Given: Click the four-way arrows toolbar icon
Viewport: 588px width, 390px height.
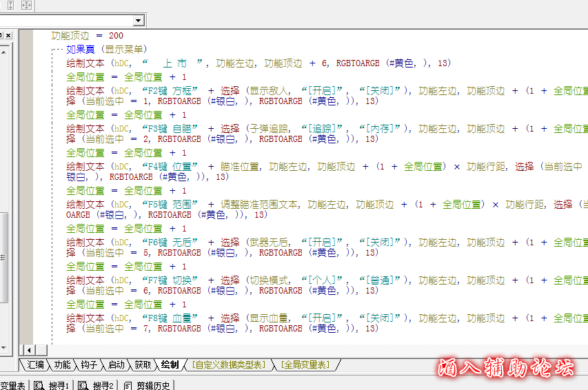Looking at the screenshot, I should (x=26, y=6).
